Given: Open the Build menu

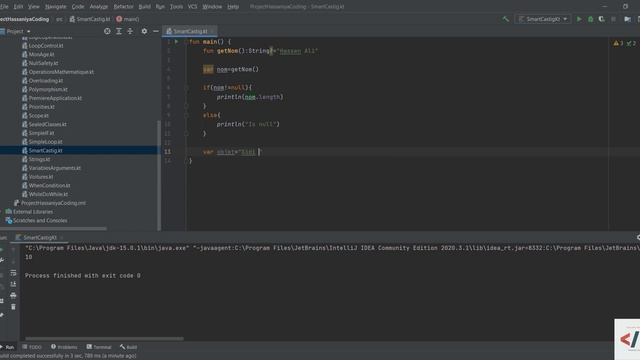Looking at the screenshot, I should pos(144,7).
